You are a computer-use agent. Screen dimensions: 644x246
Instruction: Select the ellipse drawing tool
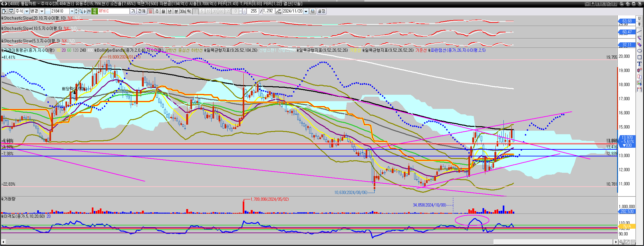639,51
